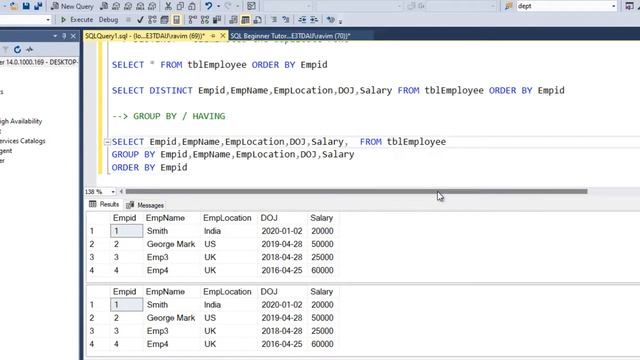Image resolution: width=640 pixels, height=360 pixels.
Task: Click scrollbar left arrow in editor
Action: (x=121, y=191)
